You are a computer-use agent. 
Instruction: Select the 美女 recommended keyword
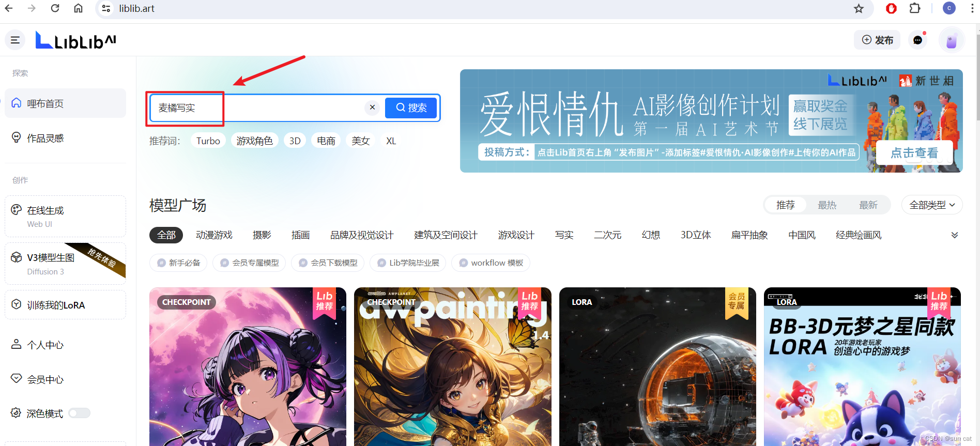(x=361, y=141)
